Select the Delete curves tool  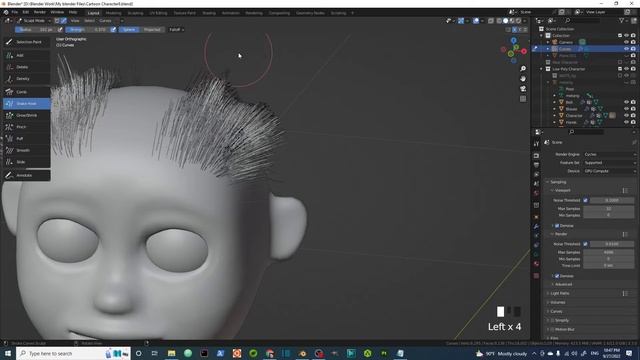click(27, 67)
